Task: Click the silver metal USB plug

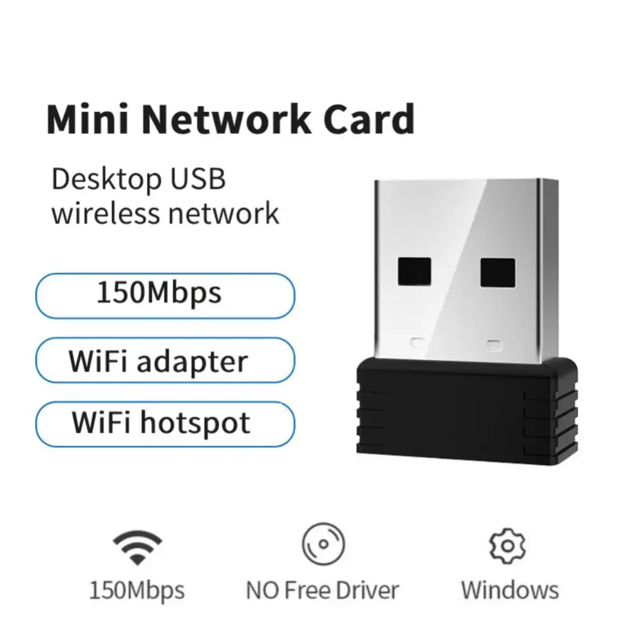Action: [466, 270]
